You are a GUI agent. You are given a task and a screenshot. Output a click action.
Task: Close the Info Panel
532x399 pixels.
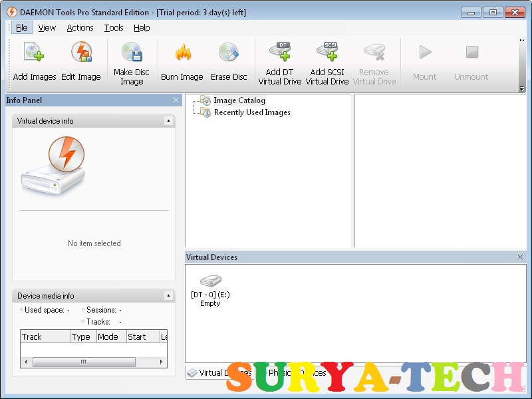pyautogui.click(x=176, y=100)
